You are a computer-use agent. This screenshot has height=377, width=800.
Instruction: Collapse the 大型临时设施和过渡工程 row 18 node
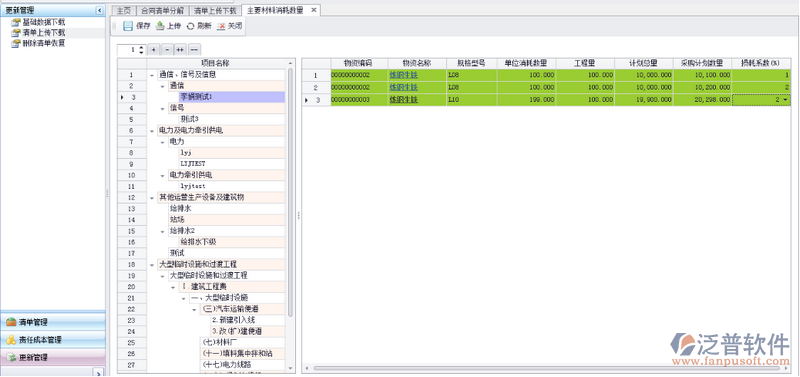(x=152, y=265)
